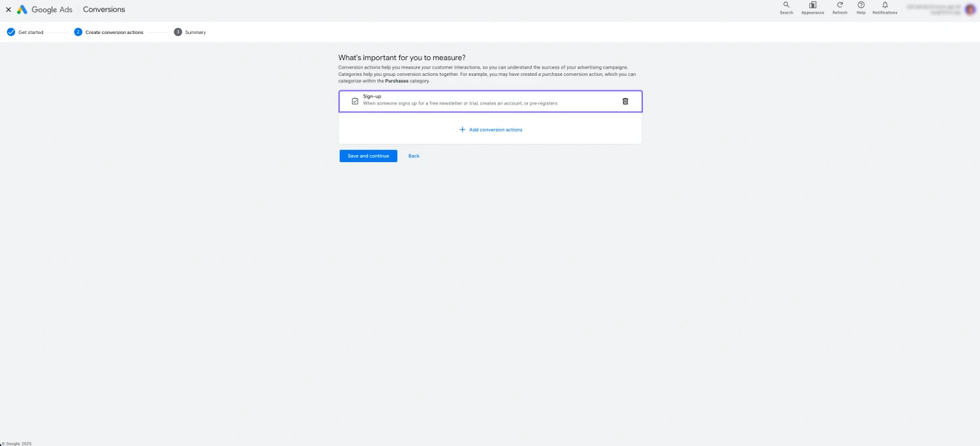
Task: Select the completed Get started step
Action: [25, 31]
